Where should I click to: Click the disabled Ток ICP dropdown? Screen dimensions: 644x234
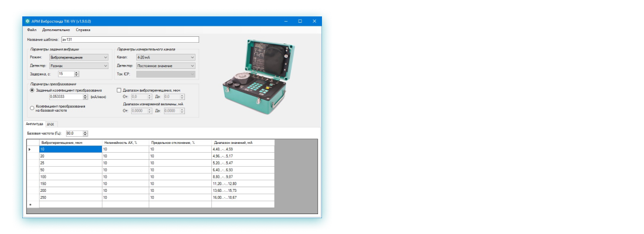click(x=166, y=74)
